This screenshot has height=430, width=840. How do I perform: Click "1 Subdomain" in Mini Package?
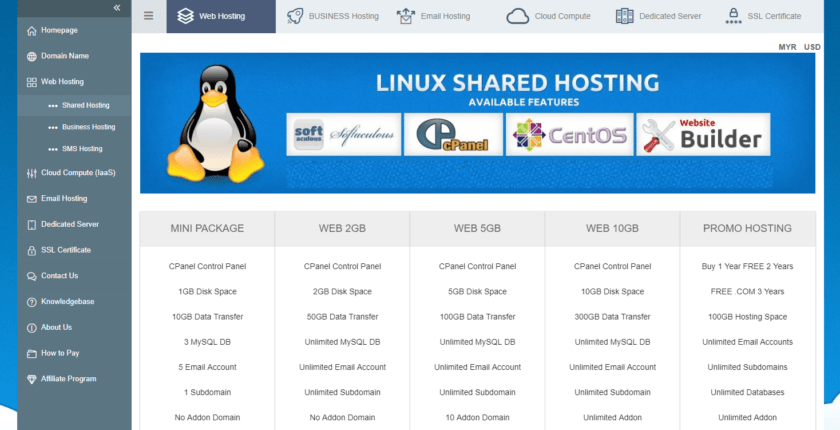(207, 392)
